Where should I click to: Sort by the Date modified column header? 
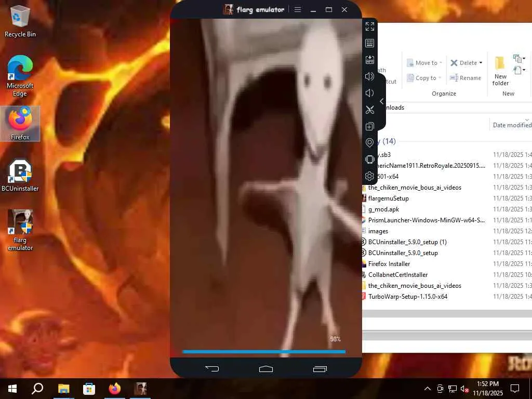[x=512, y=125]
